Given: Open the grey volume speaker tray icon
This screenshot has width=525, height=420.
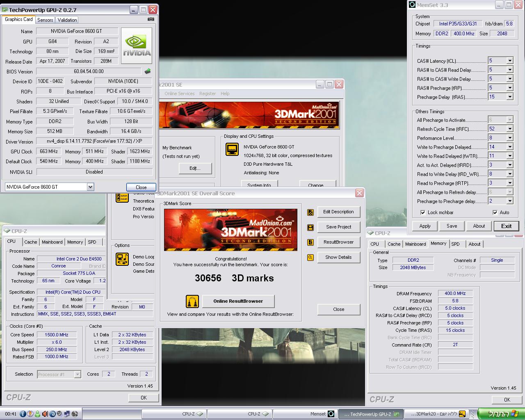Looking at the screenshot, I should point(59,414).
